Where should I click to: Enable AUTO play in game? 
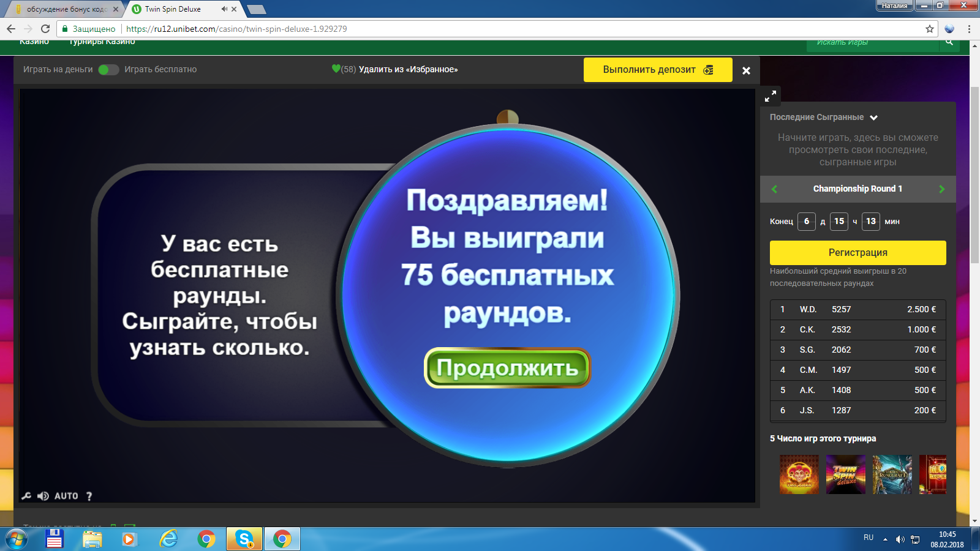66,496
